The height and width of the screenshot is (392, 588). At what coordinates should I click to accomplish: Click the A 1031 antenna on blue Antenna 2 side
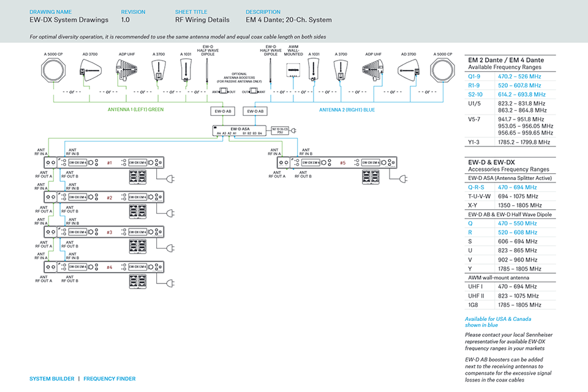pyautogui.click(x=314, y=70)
